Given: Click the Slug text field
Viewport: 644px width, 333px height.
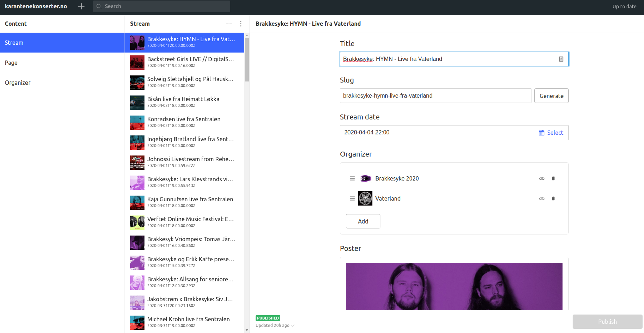Looking at the screenshot, I should [435, 96].
